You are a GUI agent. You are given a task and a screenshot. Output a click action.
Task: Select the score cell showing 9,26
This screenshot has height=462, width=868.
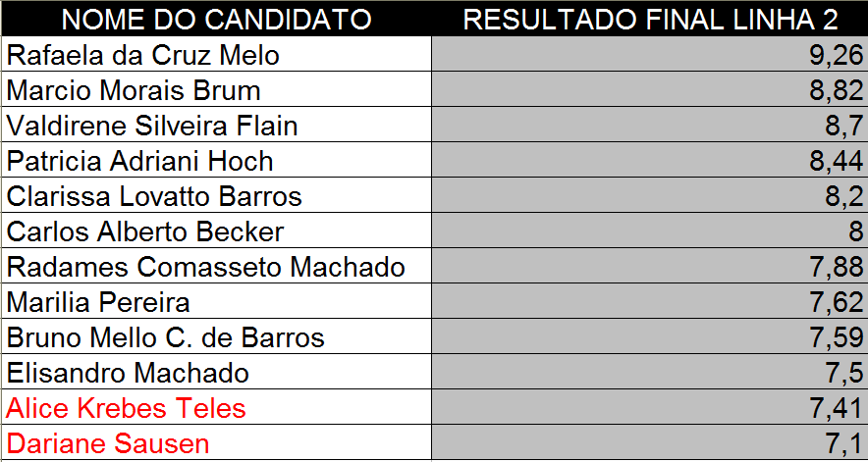[x=650, y=55]
